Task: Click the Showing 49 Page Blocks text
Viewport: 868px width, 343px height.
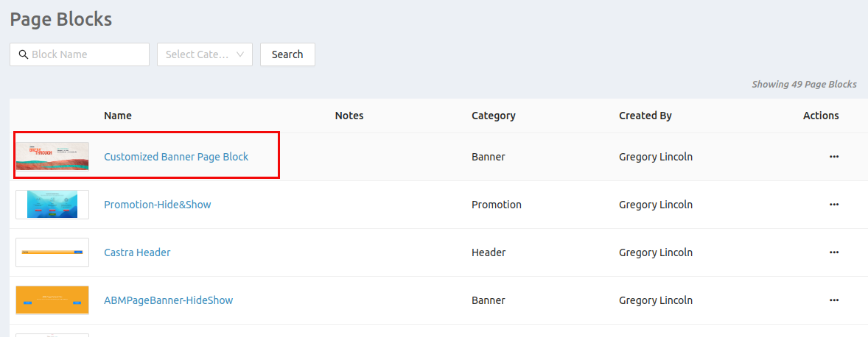Action: pos(804,85)
